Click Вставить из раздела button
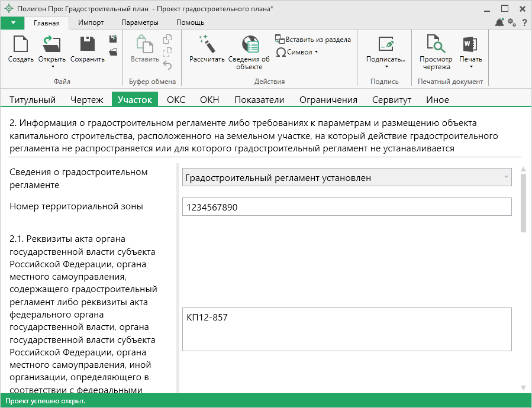This screenshot has height=408, width=532. pyautogui.click(x=313, y=40)
